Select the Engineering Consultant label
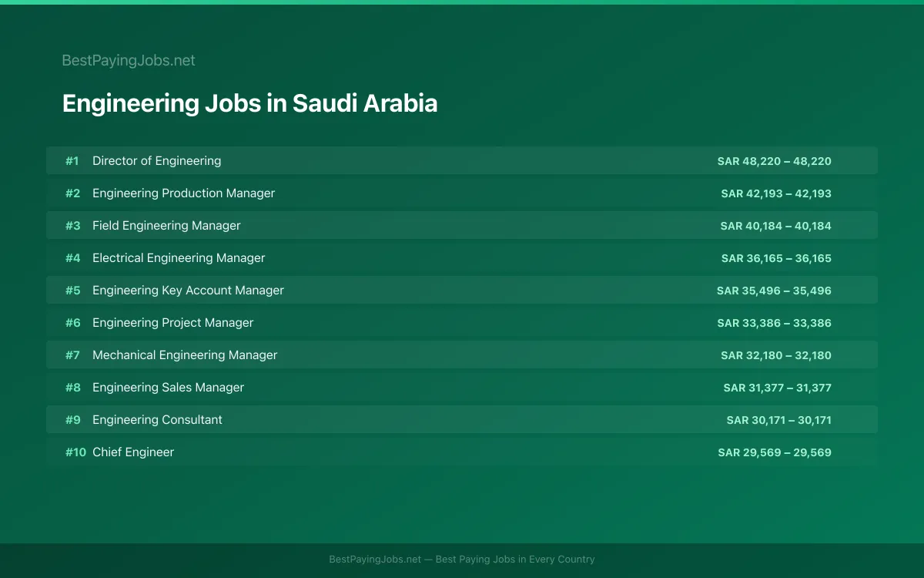The width and height of the screenshot is (924, 578). (157, 420)
